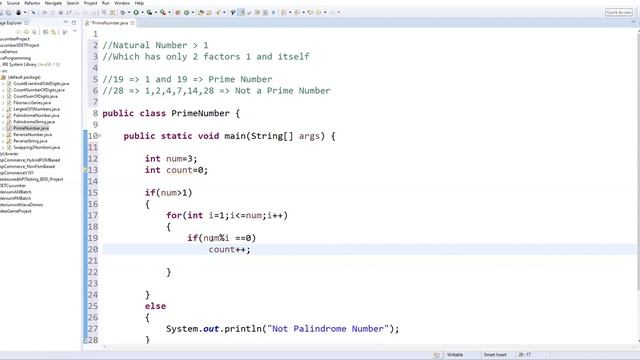Click the New Java Package icon
Viewport: 640px width, 360px height.
click(178, 12)
